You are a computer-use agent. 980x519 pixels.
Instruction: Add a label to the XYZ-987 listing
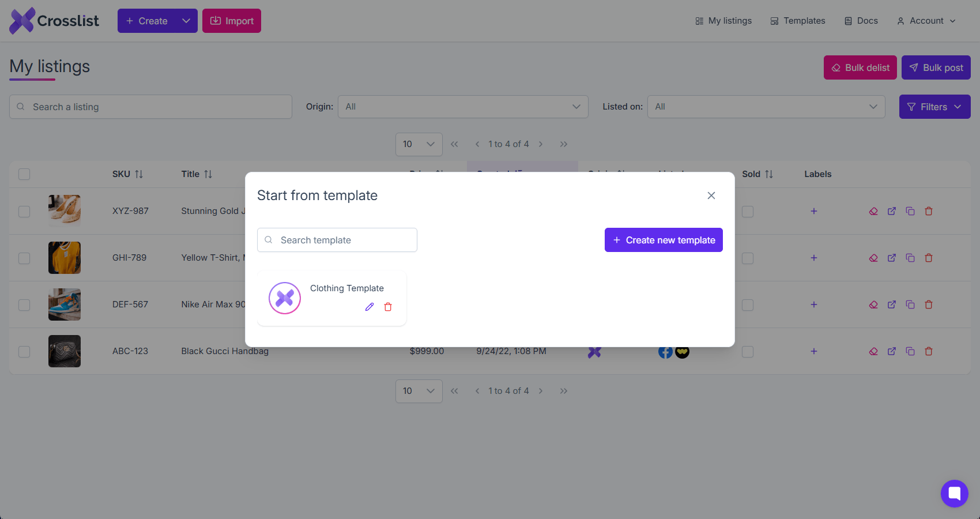[x=814, y=211]
